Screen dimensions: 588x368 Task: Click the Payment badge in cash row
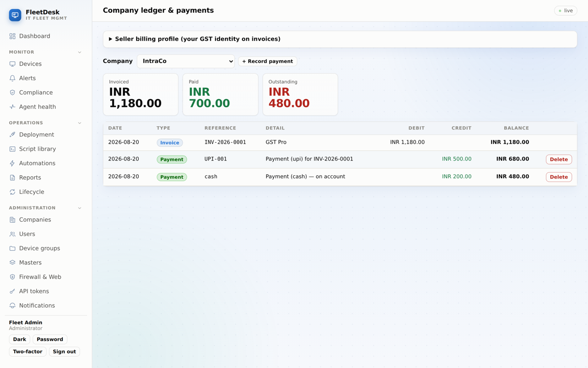(x=171, y=177)
